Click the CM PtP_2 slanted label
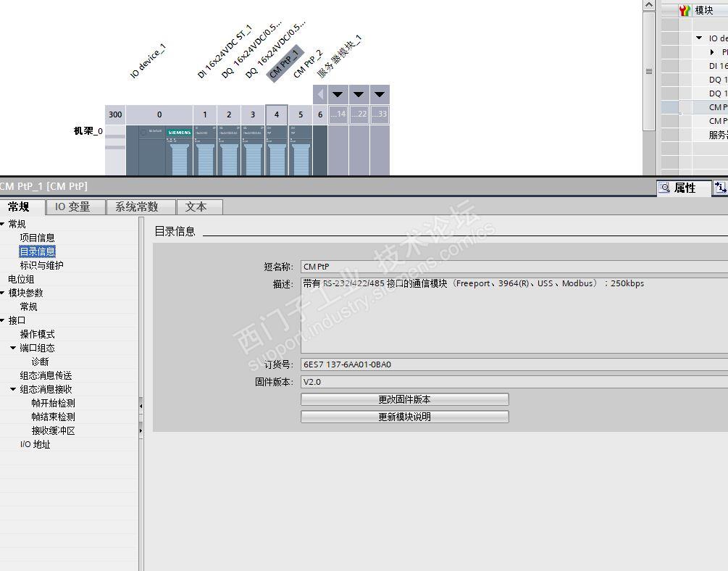The width and height of the screenshot is (728, 571). [x=308, y=64]
